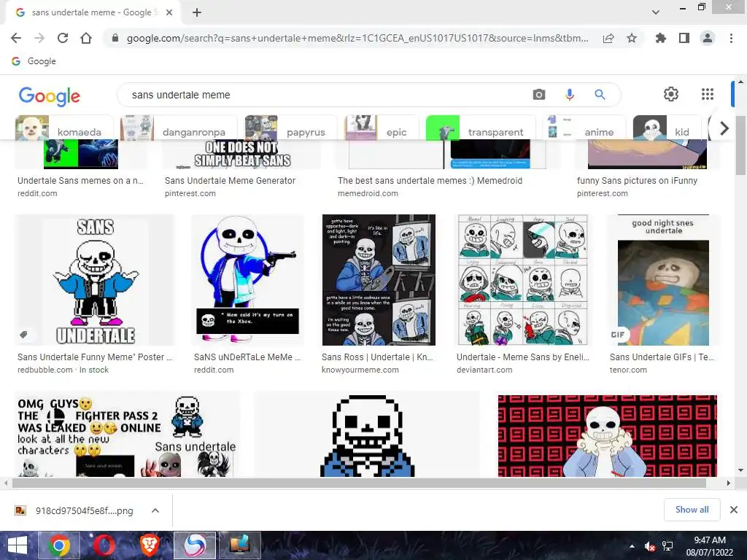747x560 pixels.
Task: View site information padlock icon
Action: [x=115, y=38]
